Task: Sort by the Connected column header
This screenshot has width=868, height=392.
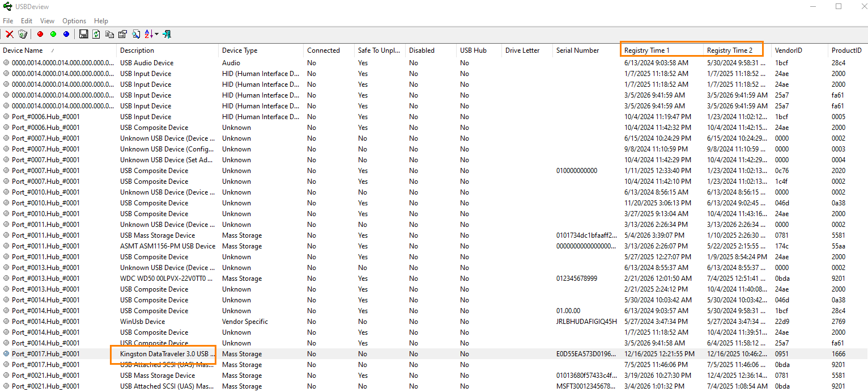Action: point(329,50)
